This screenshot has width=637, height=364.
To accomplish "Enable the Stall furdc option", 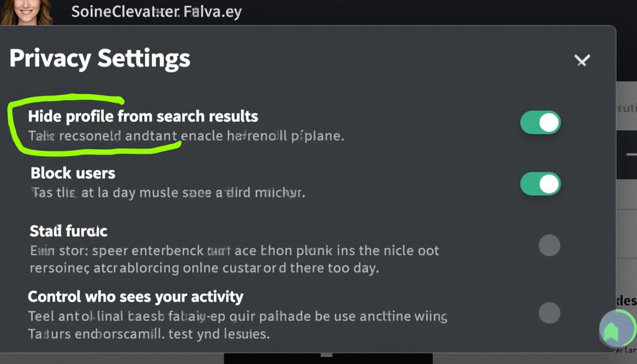I will coord(549,246).
